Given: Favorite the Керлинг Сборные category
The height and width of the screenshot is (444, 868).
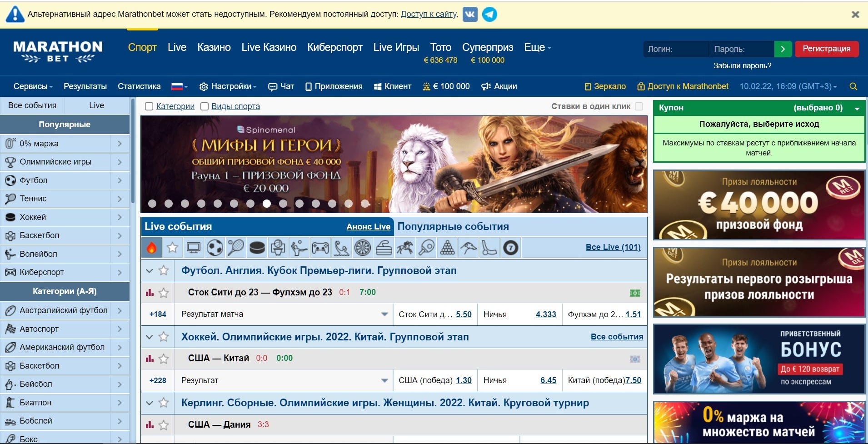Looking at the screenshot, I should coord(164,403).
